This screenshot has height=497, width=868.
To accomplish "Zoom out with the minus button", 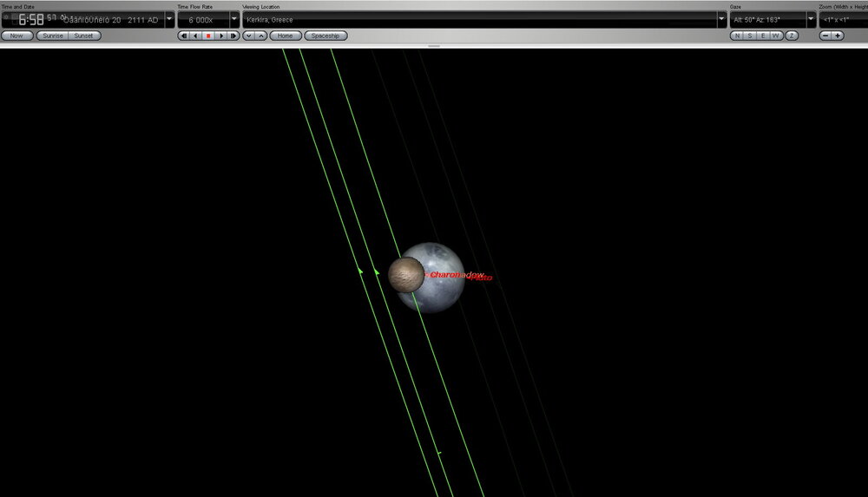I will coord(825,36).
